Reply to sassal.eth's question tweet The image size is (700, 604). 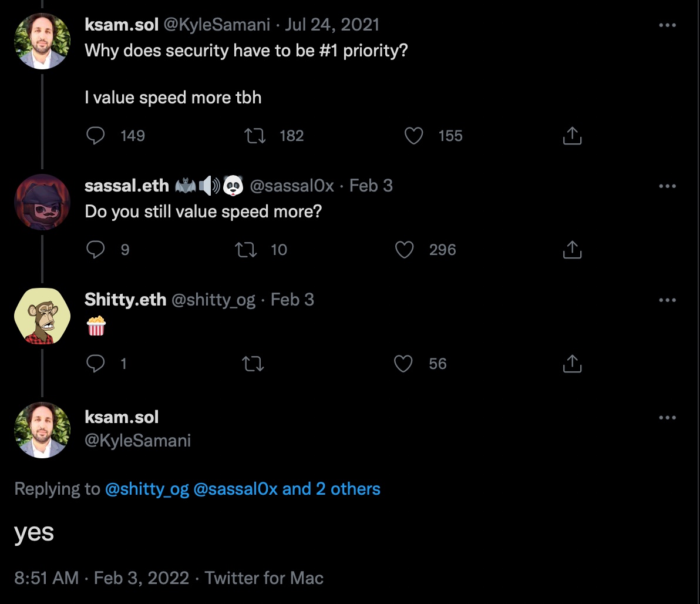click(96, 250)
